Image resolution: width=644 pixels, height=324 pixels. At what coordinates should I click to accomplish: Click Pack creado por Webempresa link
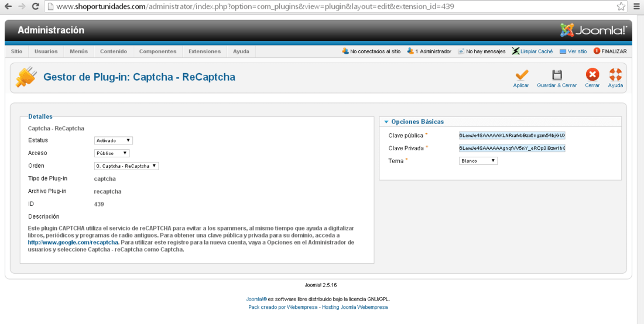(x=283, y=307)
